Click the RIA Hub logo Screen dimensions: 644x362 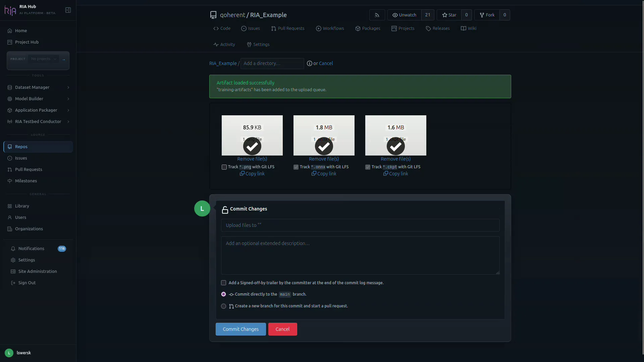[x=10, y=10]
